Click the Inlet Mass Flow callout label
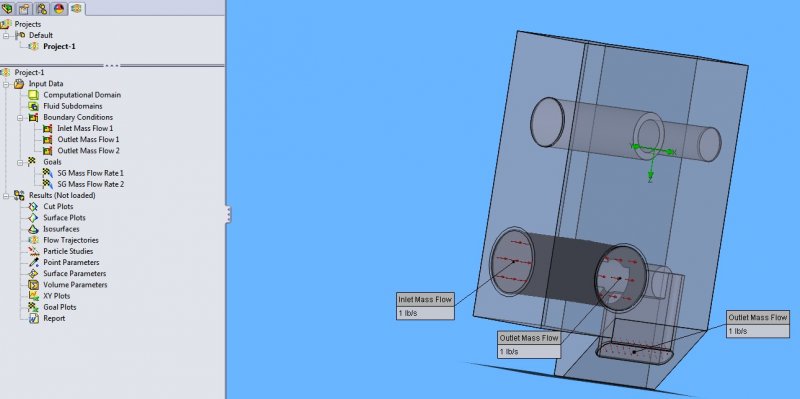The width and height of the screenshot is (800, 399). (x=425, y=300)
